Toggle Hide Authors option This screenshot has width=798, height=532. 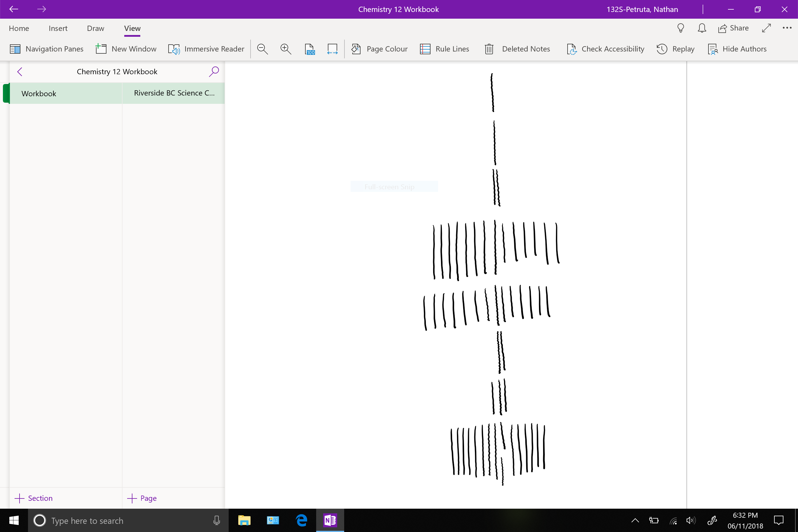coord(737,49)
